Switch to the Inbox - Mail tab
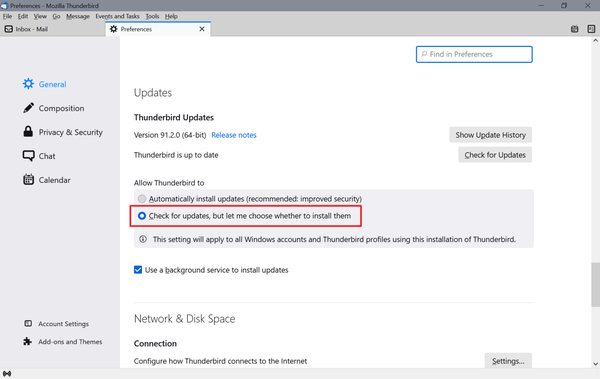This screenshot has width=600, height=379. click(52, 29)
